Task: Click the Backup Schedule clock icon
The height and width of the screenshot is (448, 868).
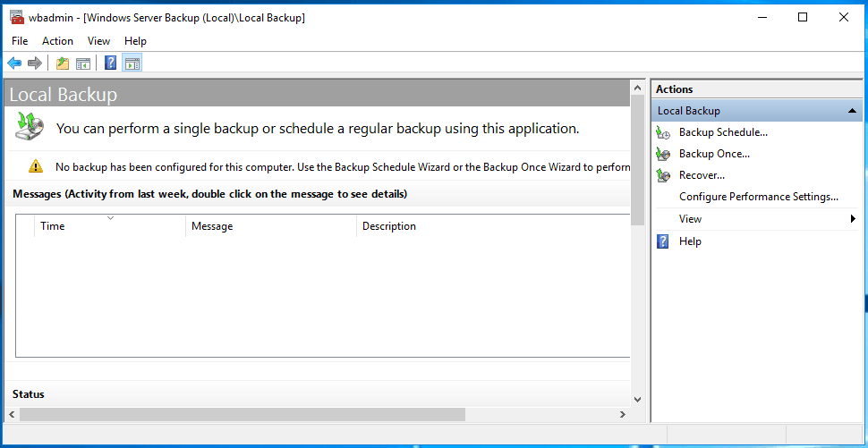Action: tap(663, 132)
